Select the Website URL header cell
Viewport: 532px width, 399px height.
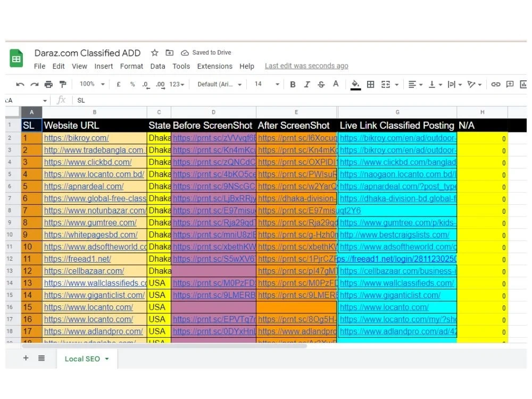(x=94, y=126)
